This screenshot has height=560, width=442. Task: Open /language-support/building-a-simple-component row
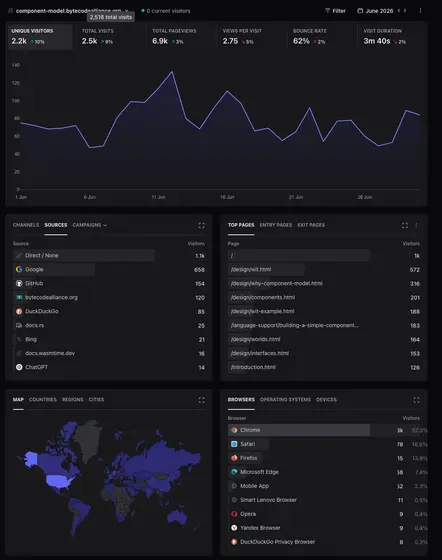(324, 325)
